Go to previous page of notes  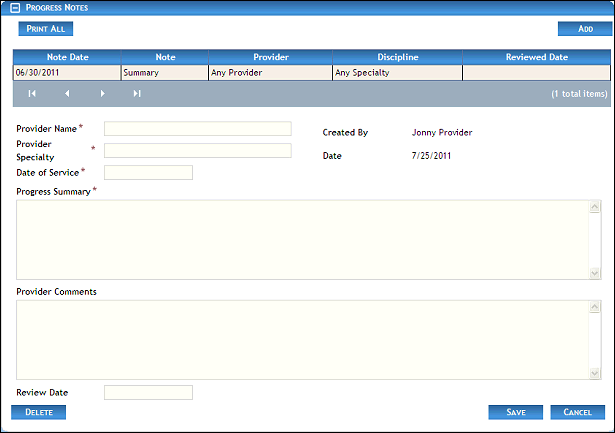pyautogui.click(x=67, y=94)
